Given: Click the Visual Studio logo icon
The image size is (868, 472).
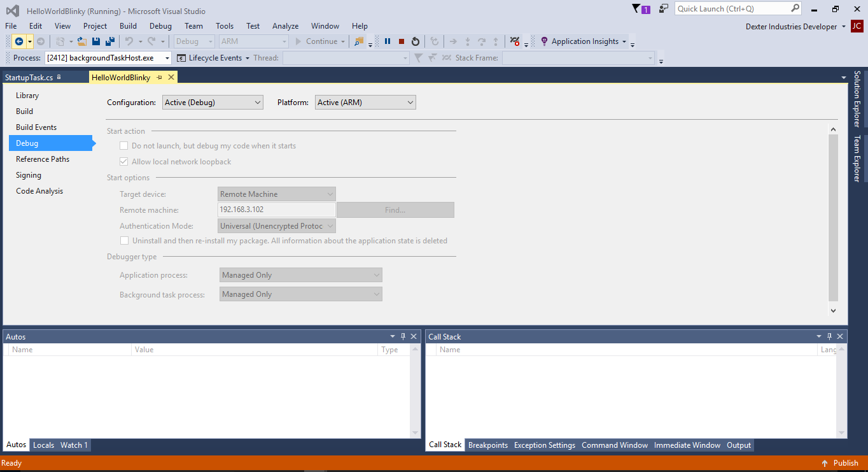Looking at the screenshot, I should pos(12,10).
